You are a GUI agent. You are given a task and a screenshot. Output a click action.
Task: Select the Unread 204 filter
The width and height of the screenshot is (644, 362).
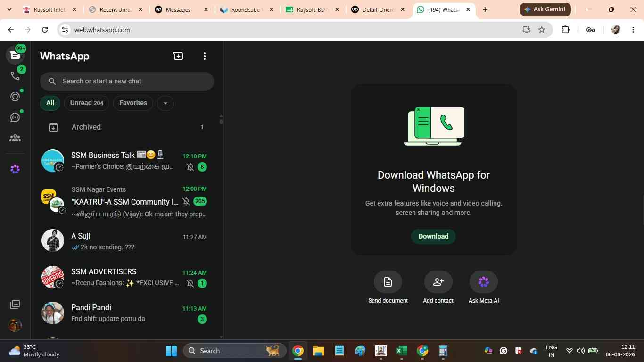coord(87,103)
